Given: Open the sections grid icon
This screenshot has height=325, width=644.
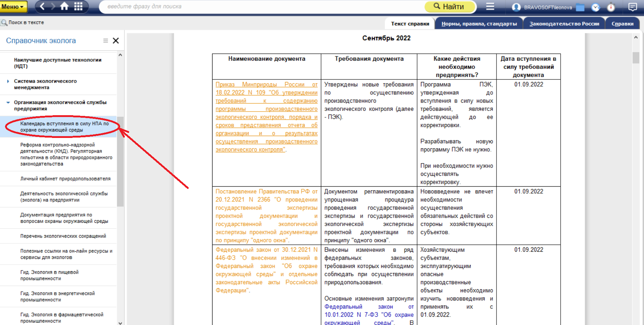Looking at the screenshot, I should [78, 6].
